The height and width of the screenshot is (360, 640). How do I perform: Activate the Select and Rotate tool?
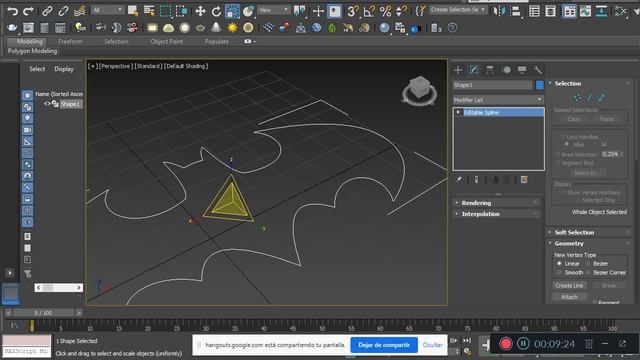(216, 11)
